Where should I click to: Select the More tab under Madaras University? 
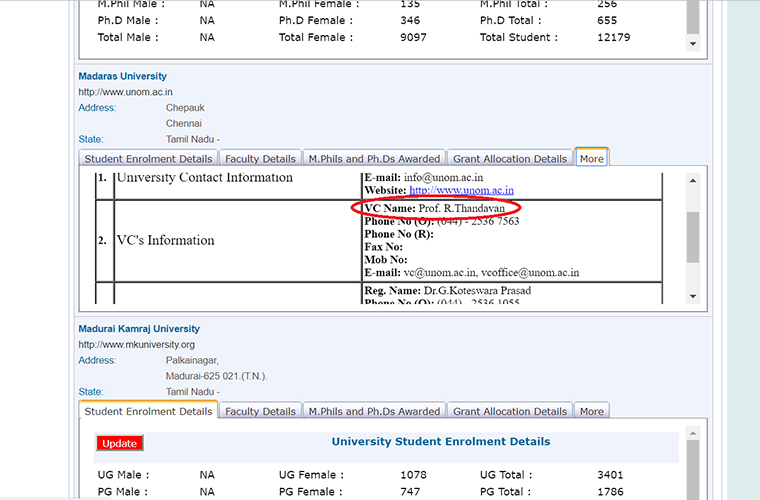pos(592,158)
